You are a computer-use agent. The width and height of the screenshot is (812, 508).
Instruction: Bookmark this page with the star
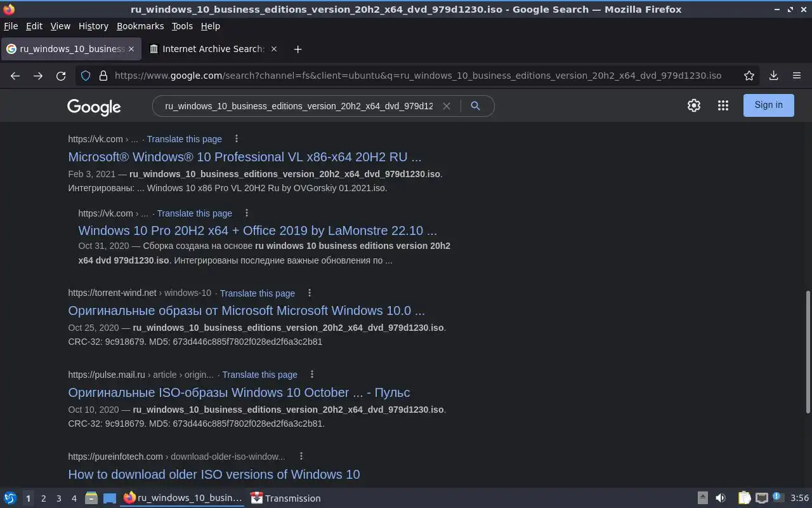(x=749, y=76)
